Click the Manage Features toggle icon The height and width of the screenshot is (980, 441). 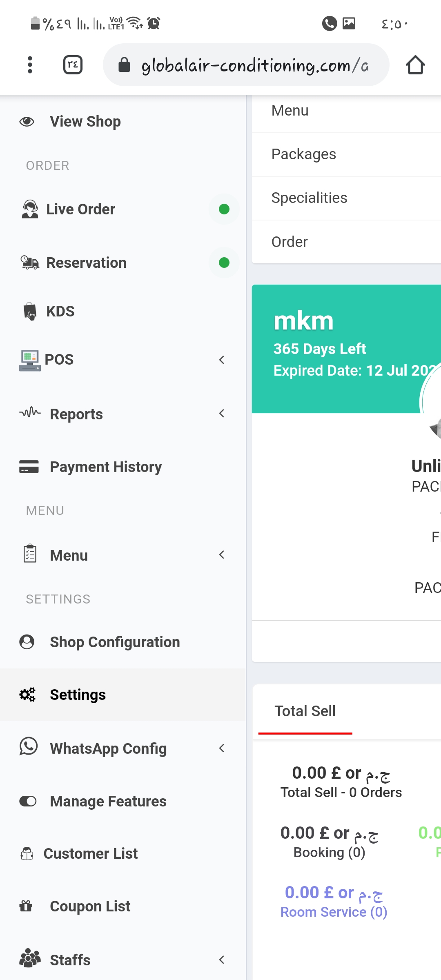coord(28,801)
